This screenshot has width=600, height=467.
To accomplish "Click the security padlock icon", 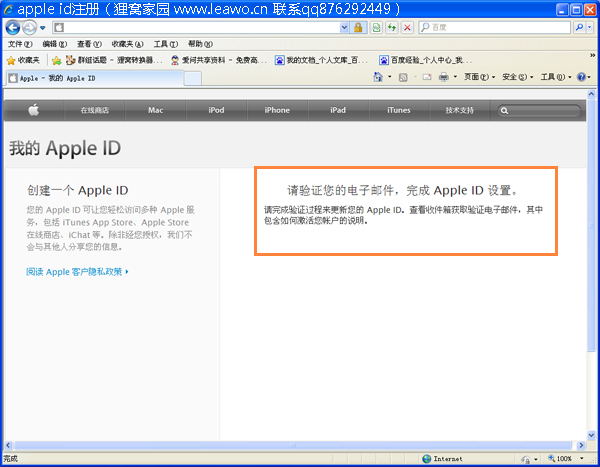I will click(358, 28).
